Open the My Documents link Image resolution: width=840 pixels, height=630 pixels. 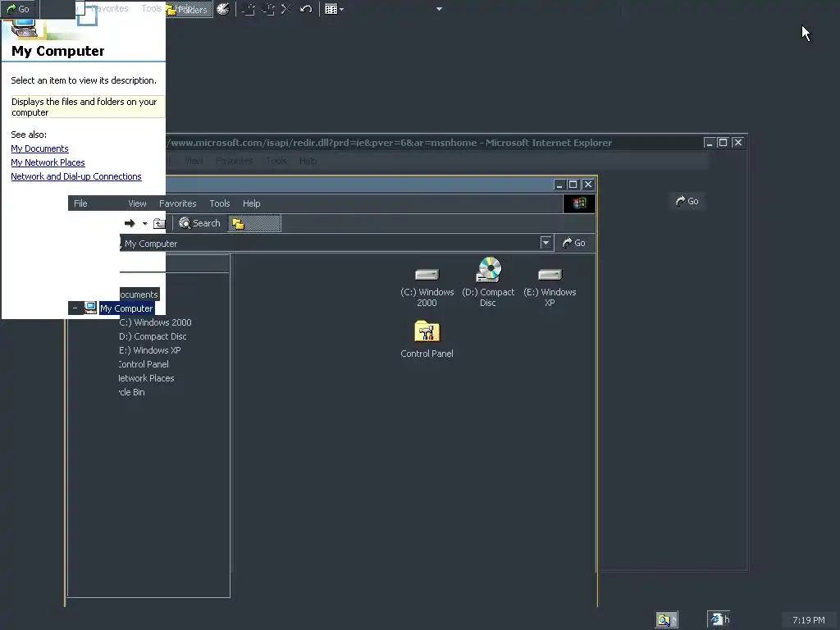[39, 148]
